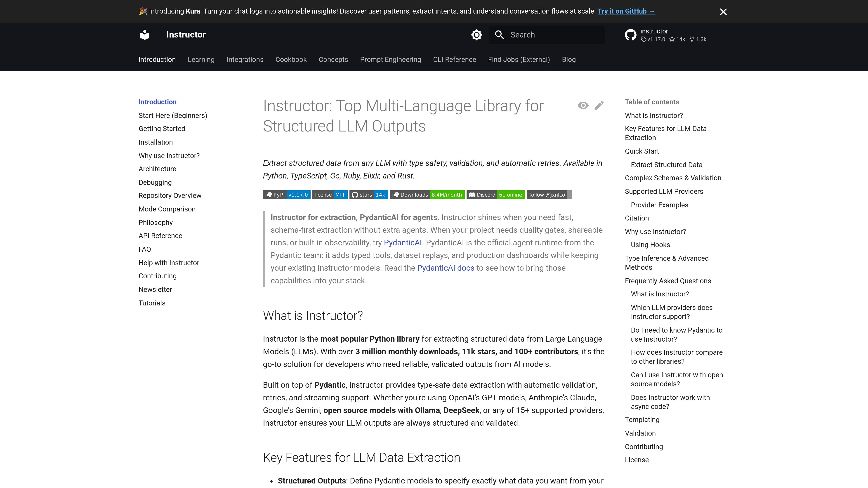
Task: Open Mode Comparison in sidebar
Action: coord(167,209)
